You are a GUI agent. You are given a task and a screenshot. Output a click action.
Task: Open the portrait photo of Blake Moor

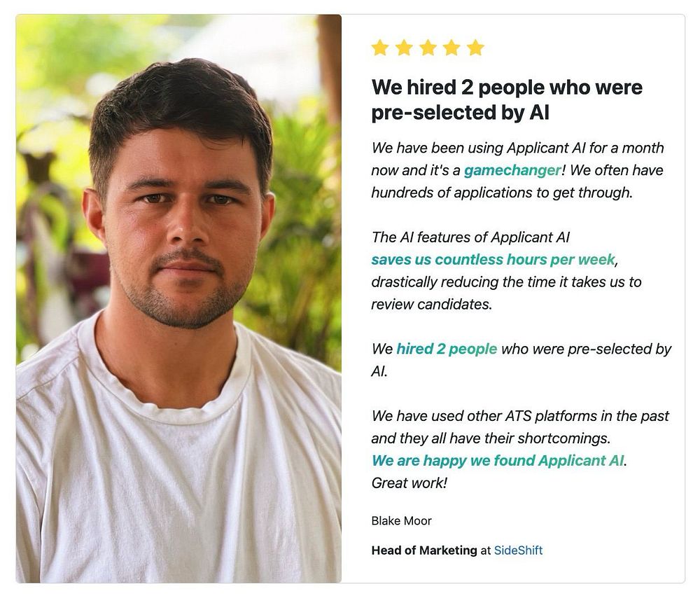178,298
